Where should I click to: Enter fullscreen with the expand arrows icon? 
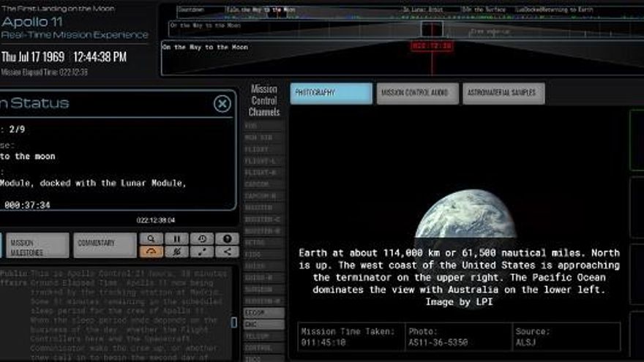click(202, 252)
